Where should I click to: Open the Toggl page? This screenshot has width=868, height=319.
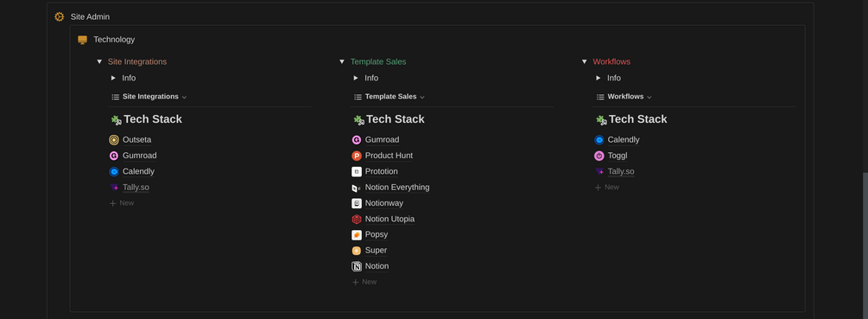618,156
